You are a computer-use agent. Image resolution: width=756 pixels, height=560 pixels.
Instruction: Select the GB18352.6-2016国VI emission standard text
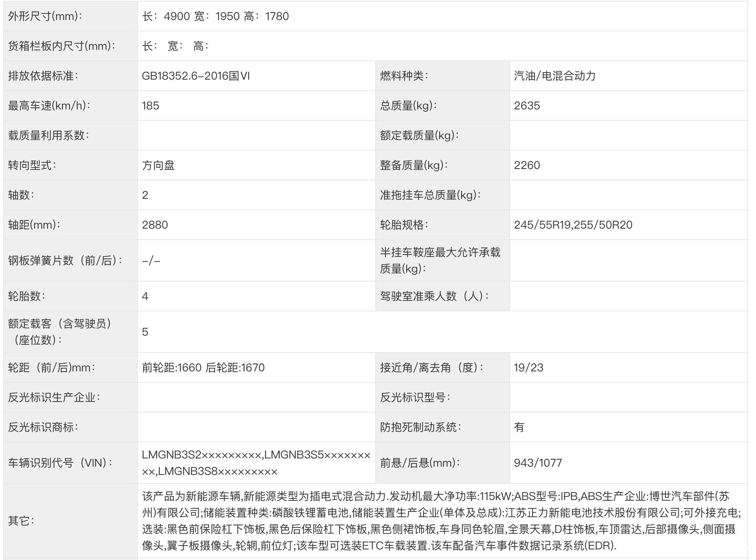196,76
